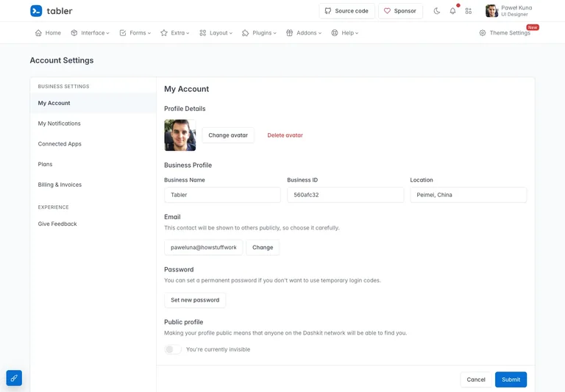Click Set new password button
This screenshot has height=392, width=565.
click(195, 300)
